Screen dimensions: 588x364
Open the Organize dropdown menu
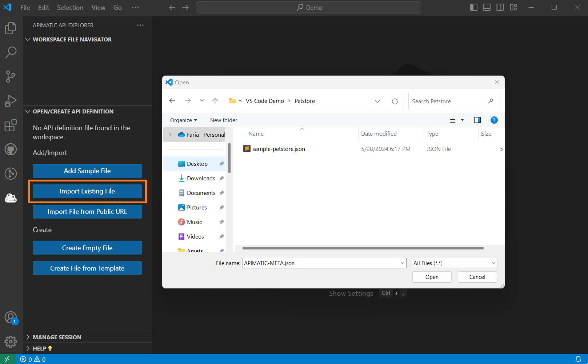(x=184, y=120)
